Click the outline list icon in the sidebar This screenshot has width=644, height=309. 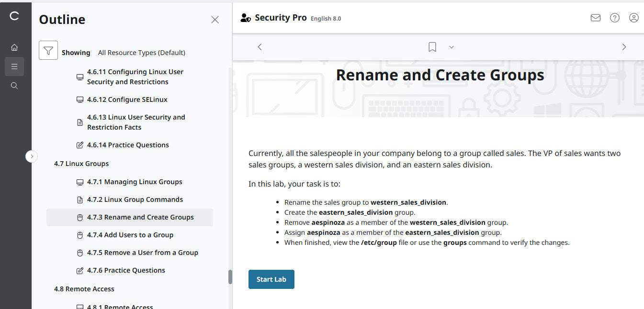14,66
